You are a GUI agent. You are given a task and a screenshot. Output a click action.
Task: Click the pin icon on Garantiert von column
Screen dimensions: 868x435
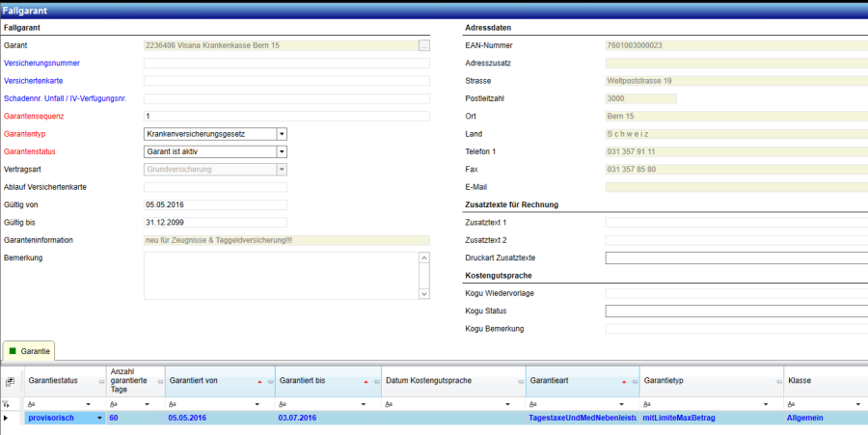(x=269, y=383)
